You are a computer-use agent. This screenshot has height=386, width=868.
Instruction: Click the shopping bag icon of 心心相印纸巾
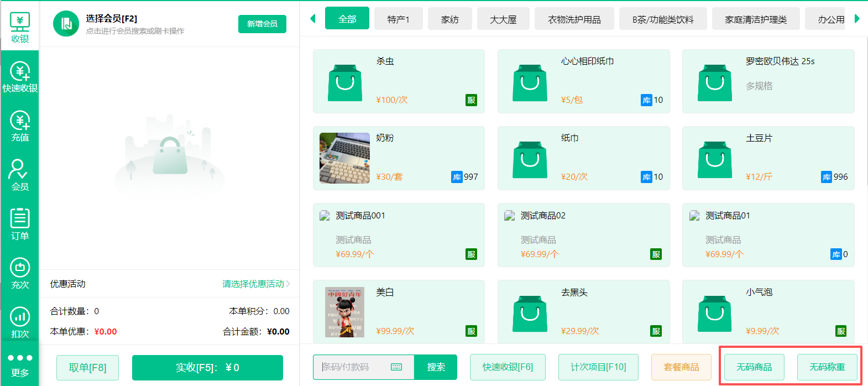click(530, 82)
